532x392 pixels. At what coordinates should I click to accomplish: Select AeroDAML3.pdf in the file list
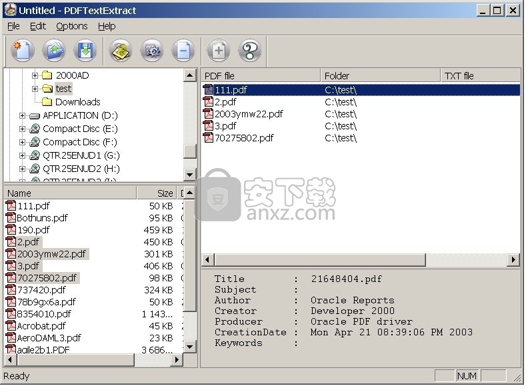pos(49,338)
